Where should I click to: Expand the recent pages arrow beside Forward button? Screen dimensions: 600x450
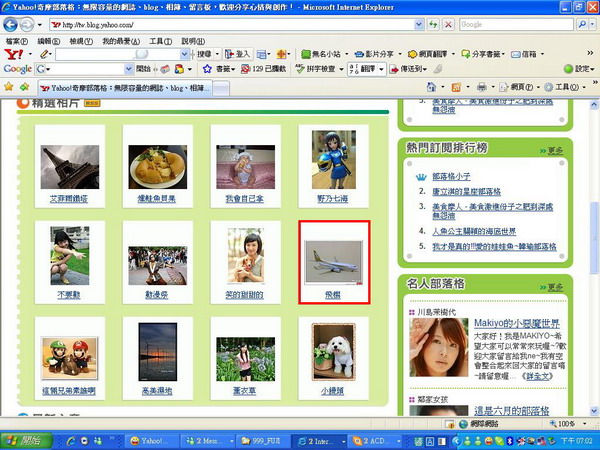(x=39, y=25)
